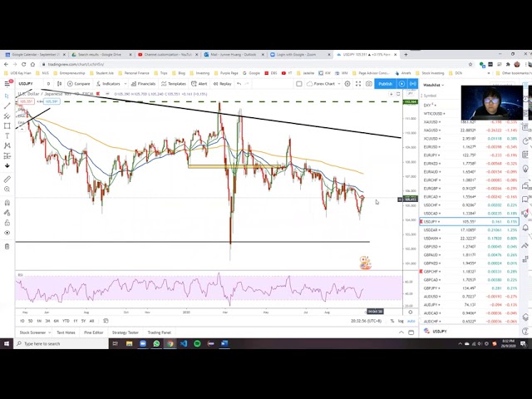Open Spotify from the Windows taskbar
Image resolution: width=532 pixels, height=399 pixels.
(197, 343)
